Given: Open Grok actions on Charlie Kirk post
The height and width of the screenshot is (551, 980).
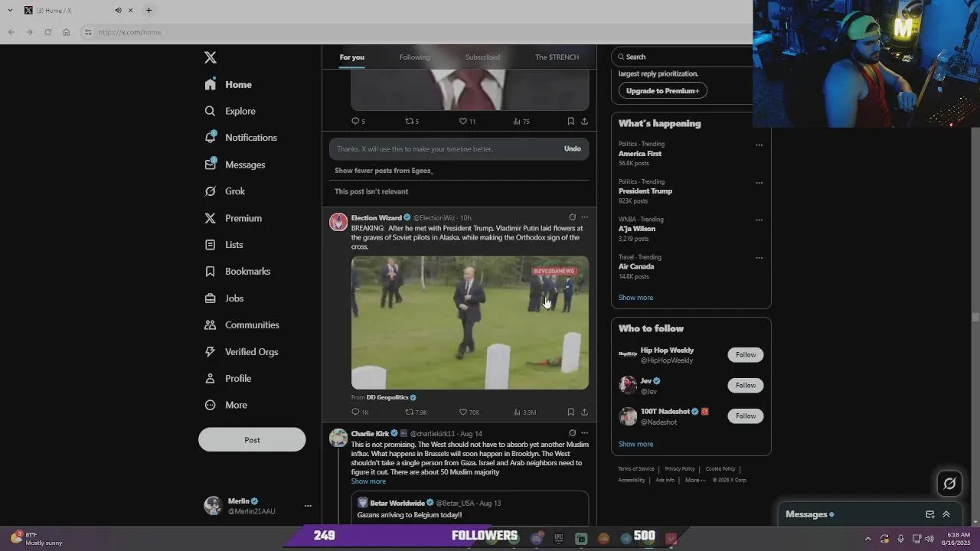Looking at the screenshot, I should tap(572, 433).
